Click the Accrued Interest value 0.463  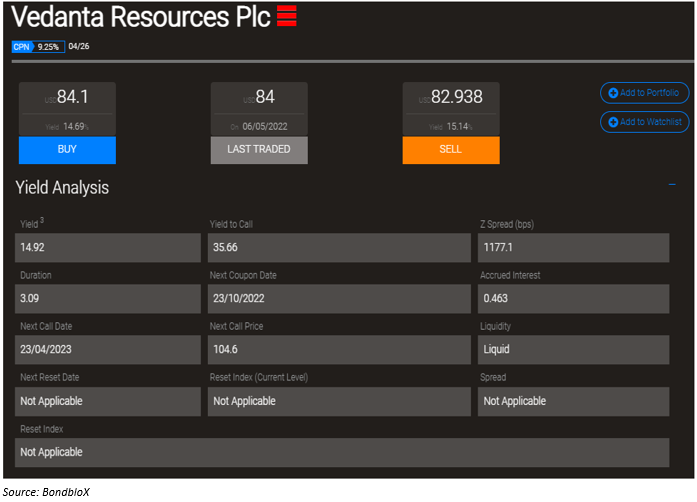pyautogui.click(x=573, y=299)
